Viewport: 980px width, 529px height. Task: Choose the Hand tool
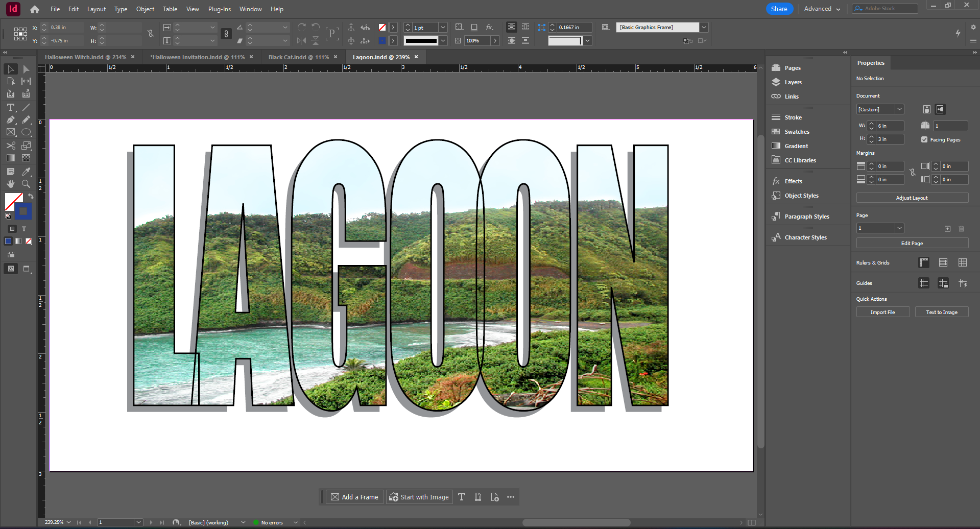click(x=11, y=184)
